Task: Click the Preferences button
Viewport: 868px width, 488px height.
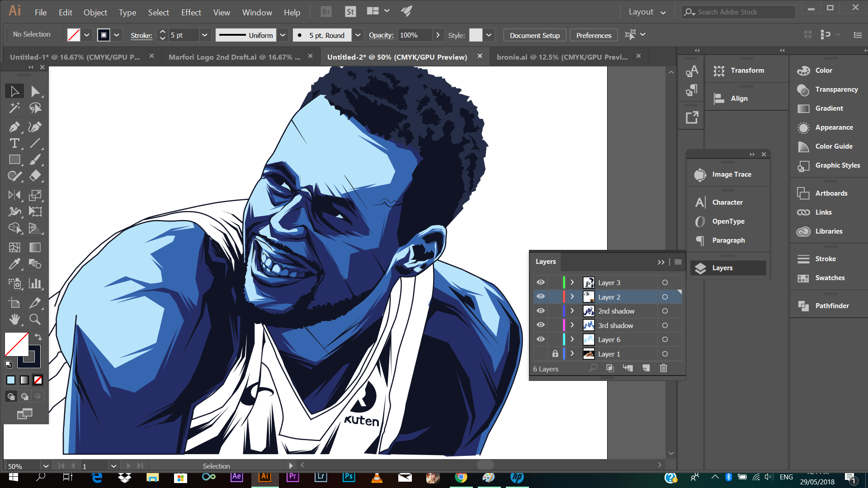Action: coord(594,35)
